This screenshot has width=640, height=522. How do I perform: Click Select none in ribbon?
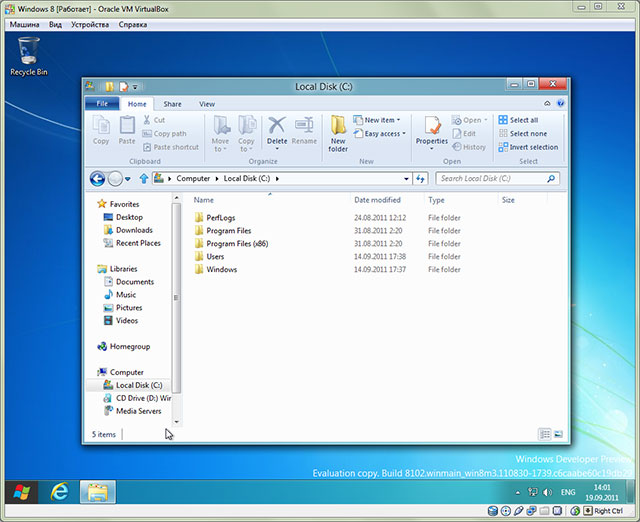pyautogui.click(x=523, y=133)
